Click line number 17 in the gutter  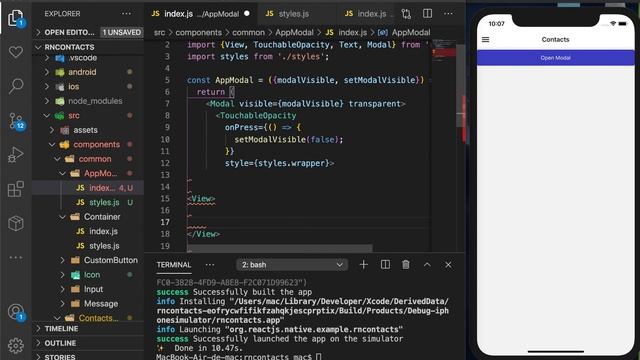point(165,222)
